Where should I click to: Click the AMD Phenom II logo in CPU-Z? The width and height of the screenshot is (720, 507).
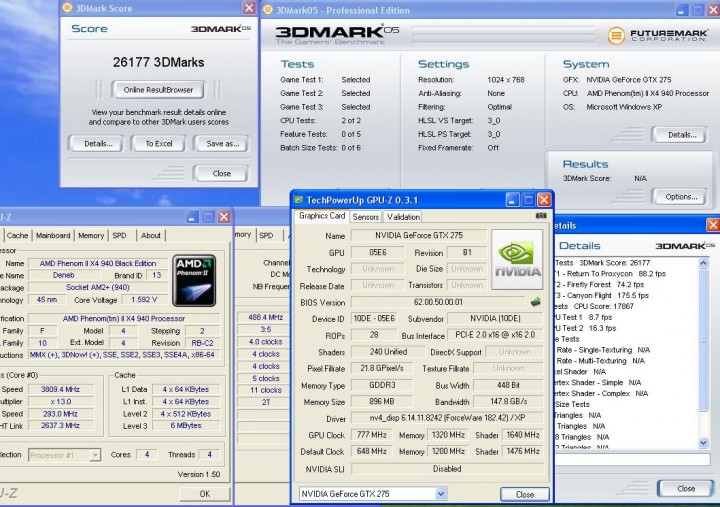tap(194, 281)
